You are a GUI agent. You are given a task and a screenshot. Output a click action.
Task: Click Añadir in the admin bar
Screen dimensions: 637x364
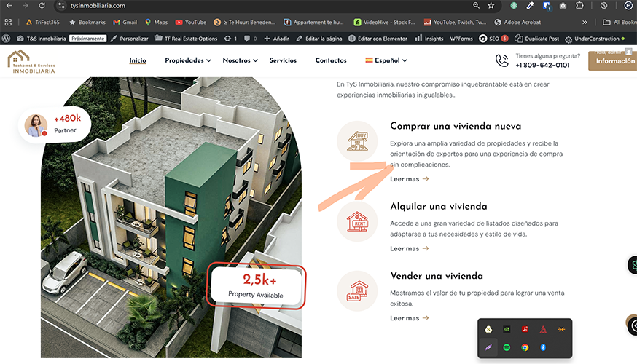276,39
